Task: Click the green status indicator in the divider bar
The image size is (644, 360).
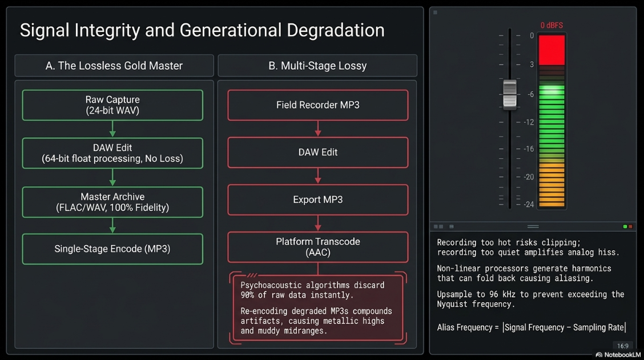Action: click(x=625, y=226)
